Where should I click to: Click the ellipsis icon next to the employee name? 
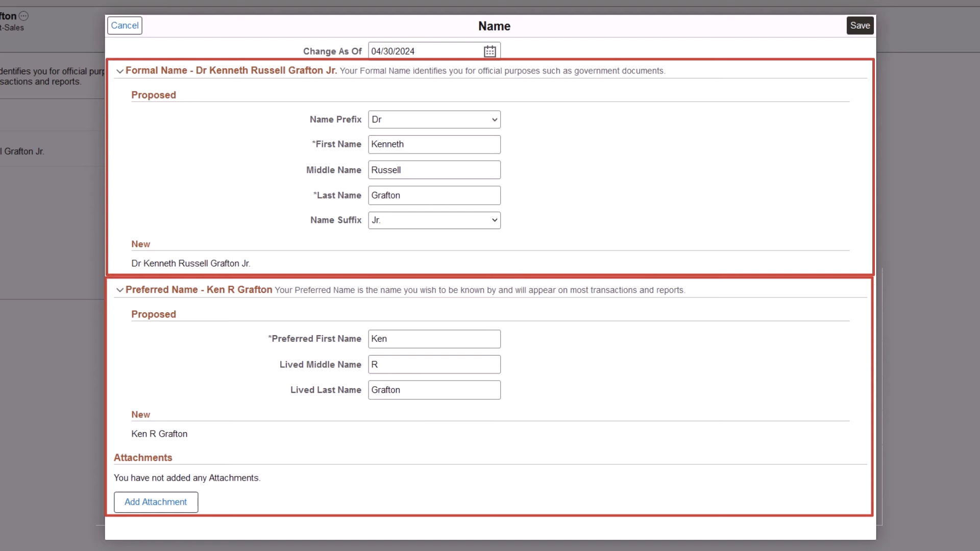pos(23,16)
